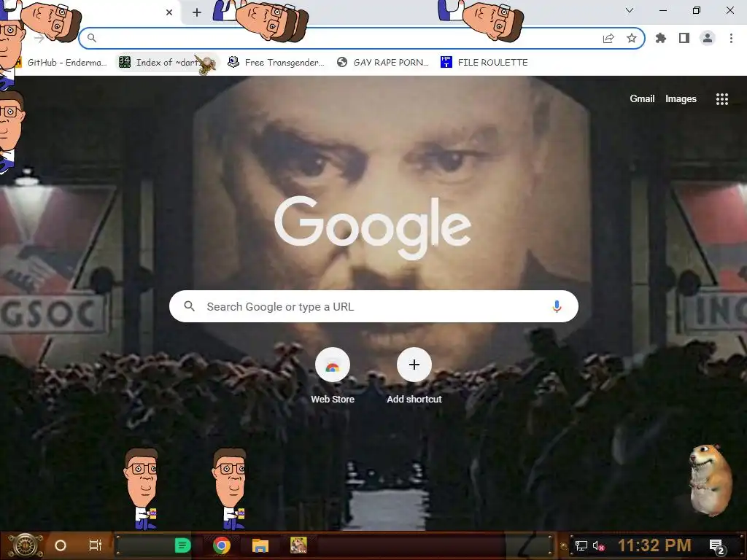Click the Add shortcut button
The width and height of the screenshot is (747, 560).
pos(414,376)
